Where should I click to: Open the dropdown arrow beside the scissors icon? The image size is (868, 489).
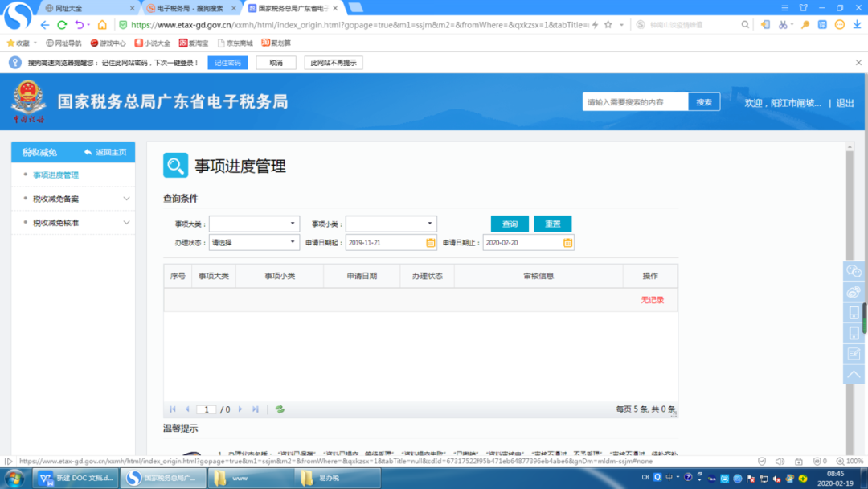tap(792, 25)
